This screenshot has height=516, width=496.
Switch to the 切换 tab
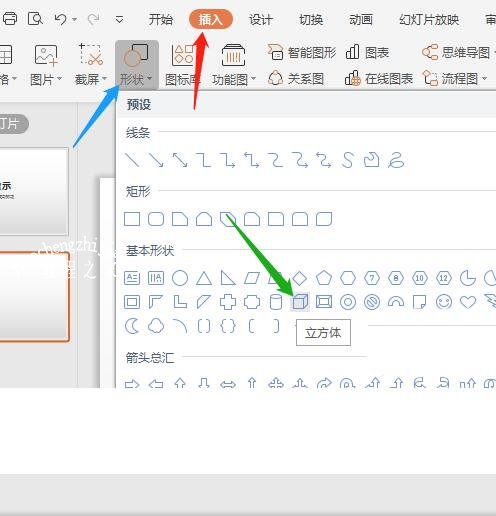click(x=311, y=20)
